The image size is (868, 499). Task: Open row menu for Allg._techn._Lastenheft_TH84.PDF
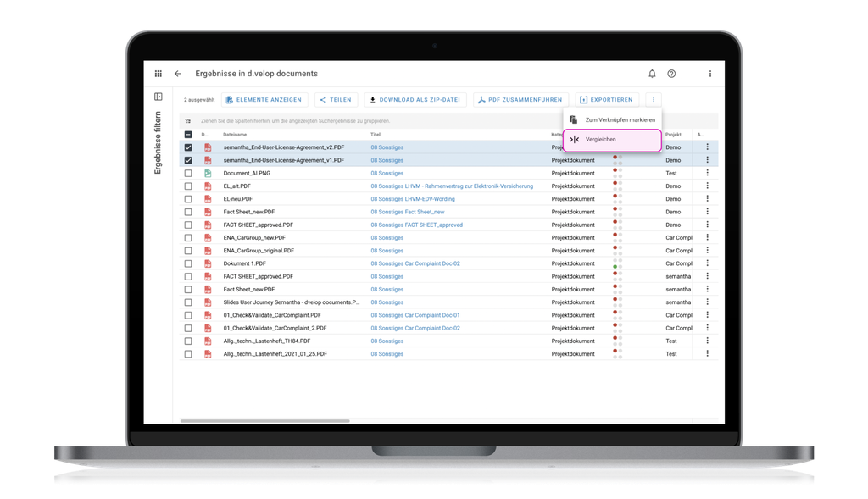[707, 341]
